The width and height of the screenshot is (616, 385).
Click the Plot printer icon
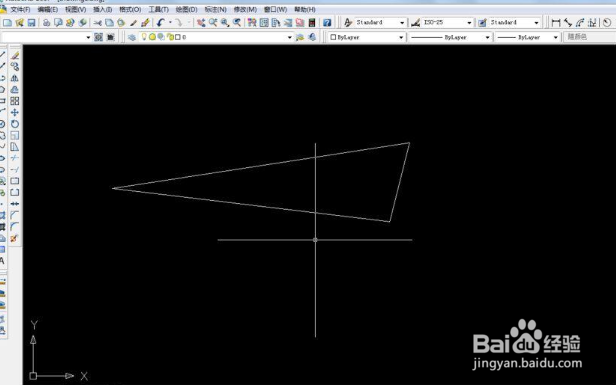coord(46,23)
